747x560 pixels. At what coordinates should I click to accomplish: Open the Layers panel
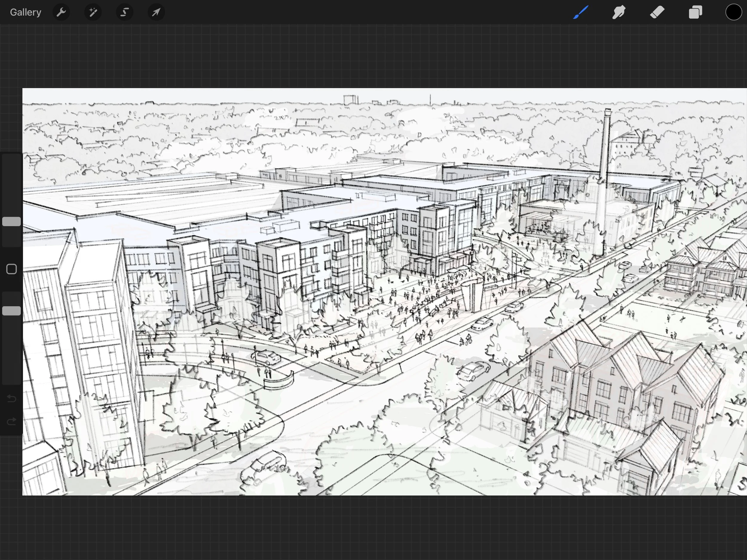tap(695, 13)
